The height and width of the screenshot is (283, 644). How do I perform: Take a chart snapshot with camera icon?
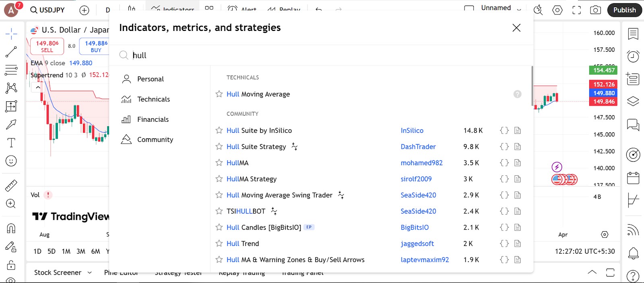click(595, 10)
